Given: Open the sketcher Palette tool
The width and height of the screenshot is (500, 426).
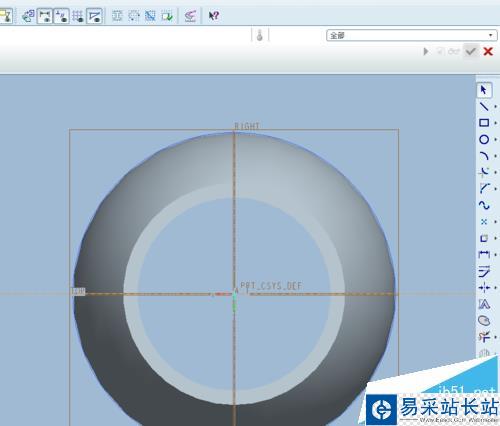Looking at the screenshot, I should tap(484, 321).
